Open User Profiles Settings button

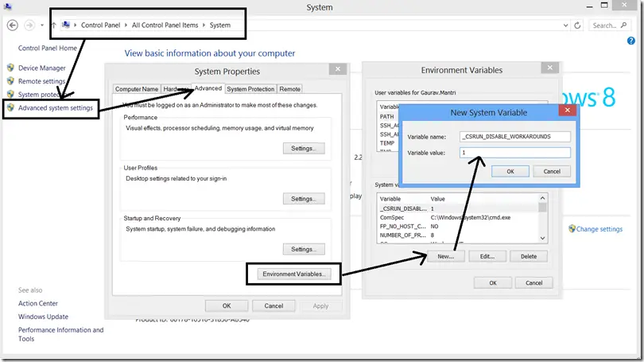click(304, 199)
